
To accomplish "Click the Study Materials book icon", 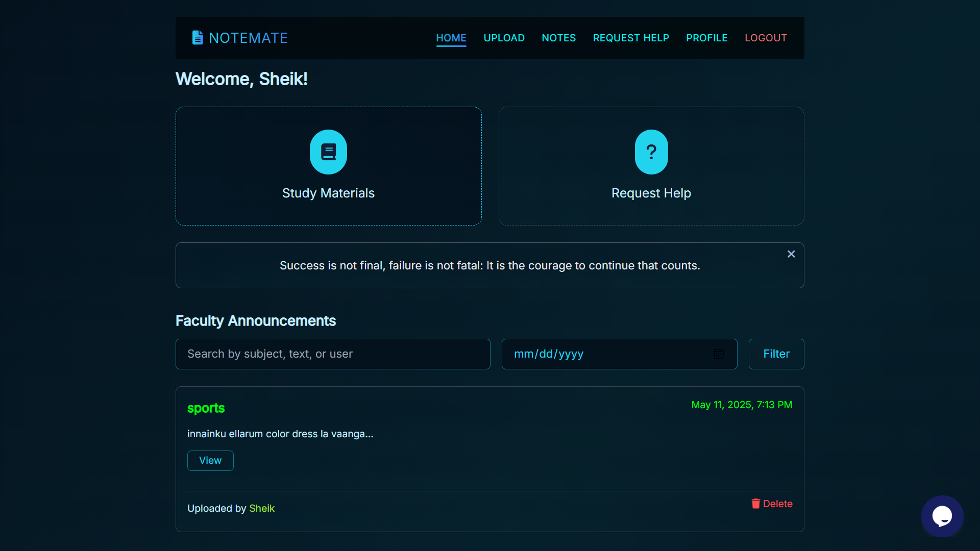I will (328, 152).
